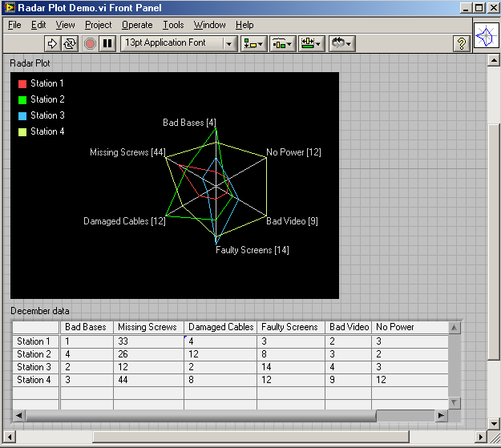Click the Damaged Cables column header
The width and height of the screenshot is (501, 448).
coord(220,327)
